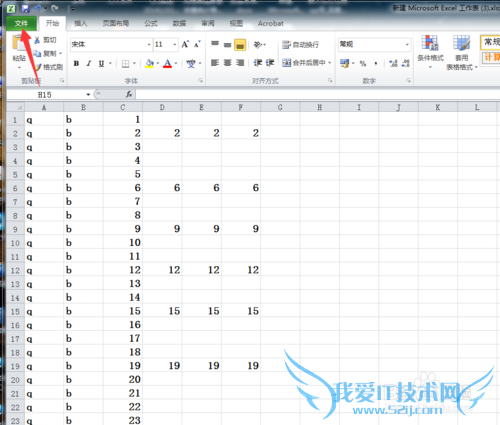The image size is (500, 425).
Task: Open underline style dropdown arrow
Action: point(110,63)
